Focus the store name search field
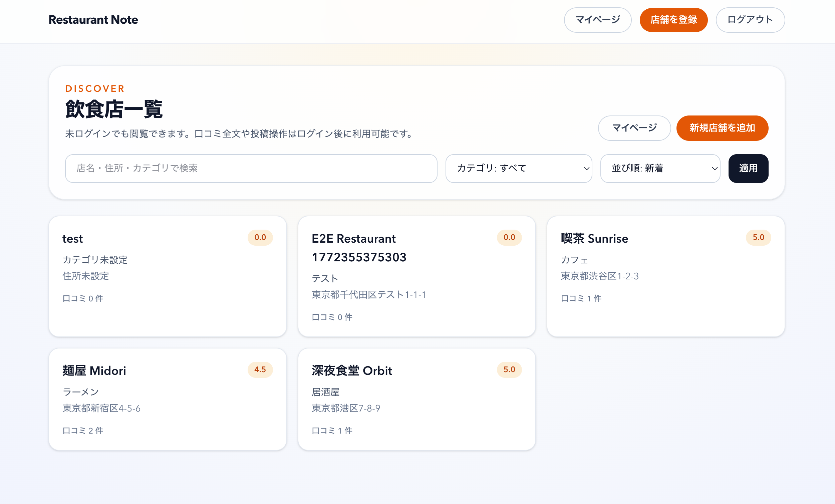 tap(251, 169)
